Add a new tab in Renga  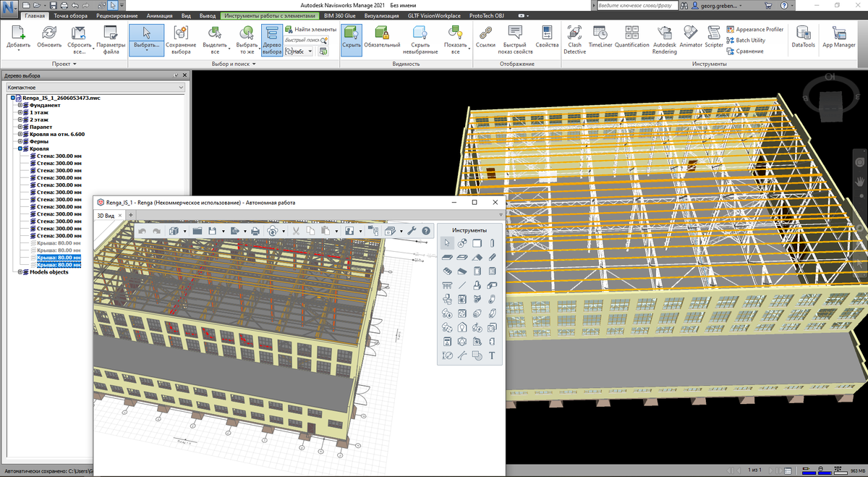(130, 215)
